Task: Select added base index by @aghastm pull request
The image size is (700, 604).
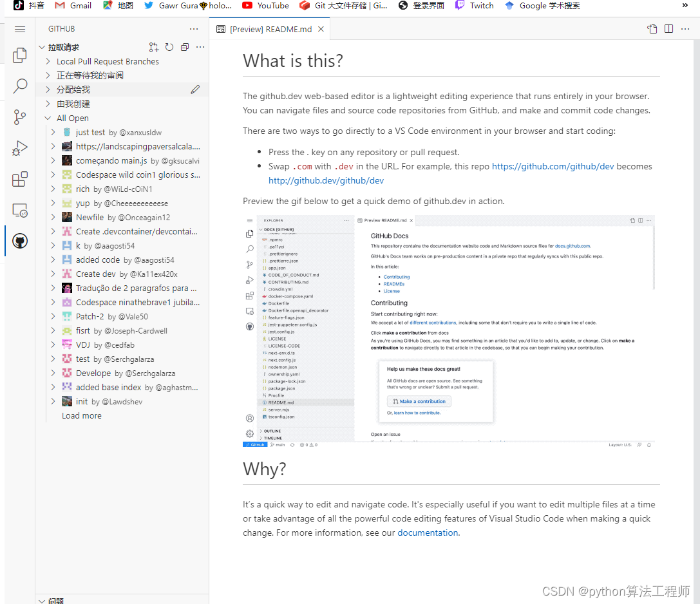Action: click(x=122, y=388)
